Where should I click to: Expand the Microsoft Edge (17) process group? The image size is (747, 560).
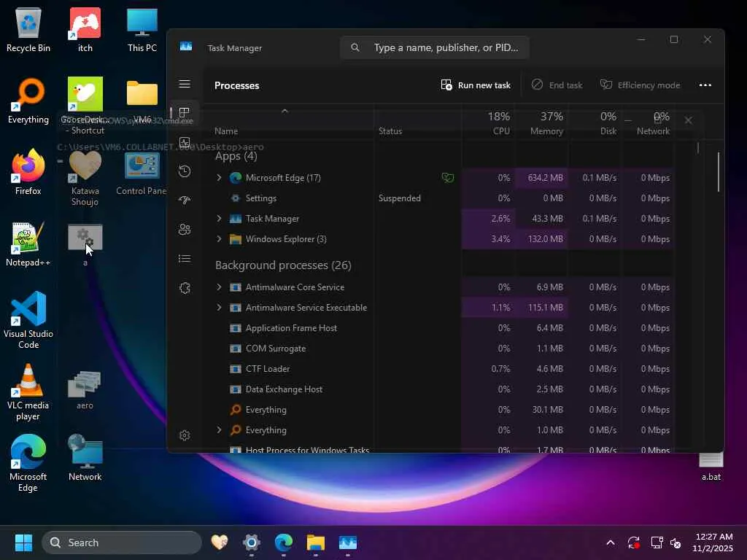[x=219, y=178]
